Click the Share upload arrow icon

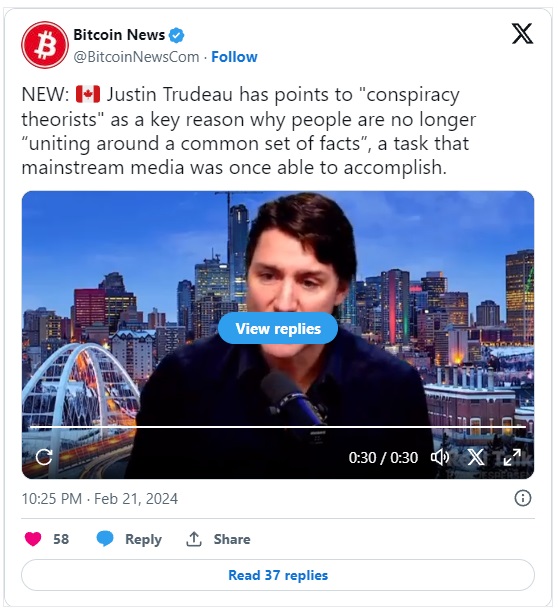point(194,539)
